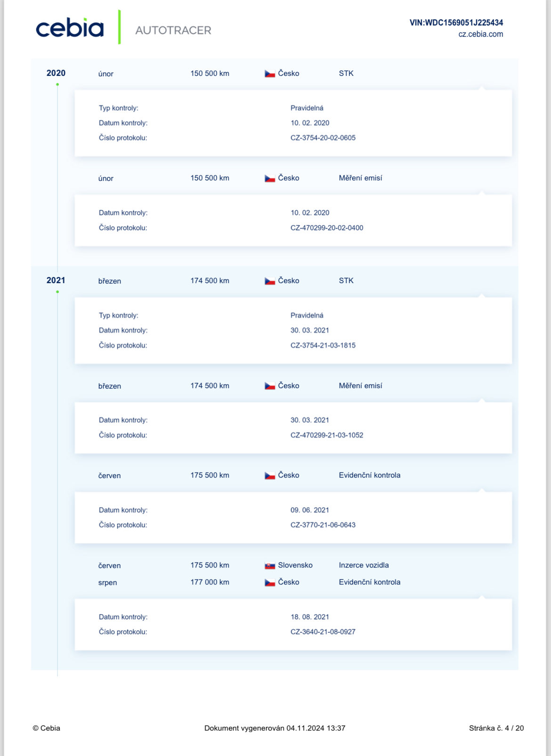The height and width of the screenshot is (756, 551).
Task: Click the Slovak flag next to Slovensko
Action: (x=270, y=565)
